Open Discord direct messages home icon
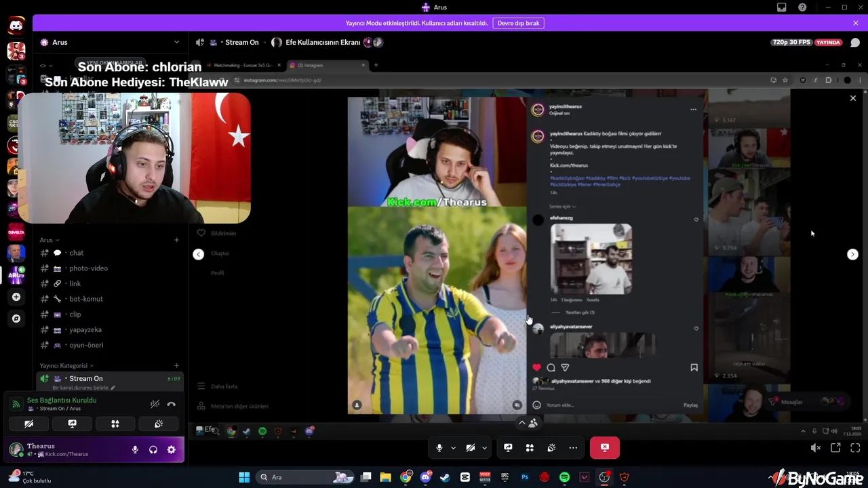The image size is (868, 488). point(16,27)
